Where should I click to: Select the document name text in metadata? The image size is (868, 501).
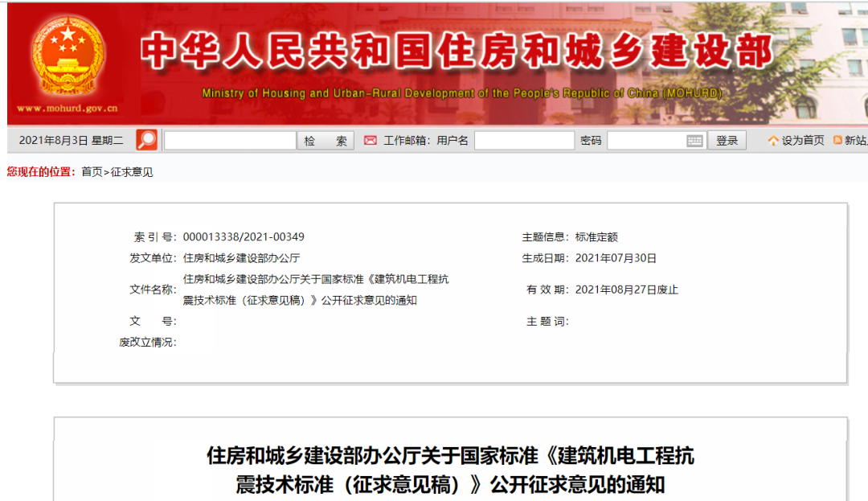pos(316,290)
